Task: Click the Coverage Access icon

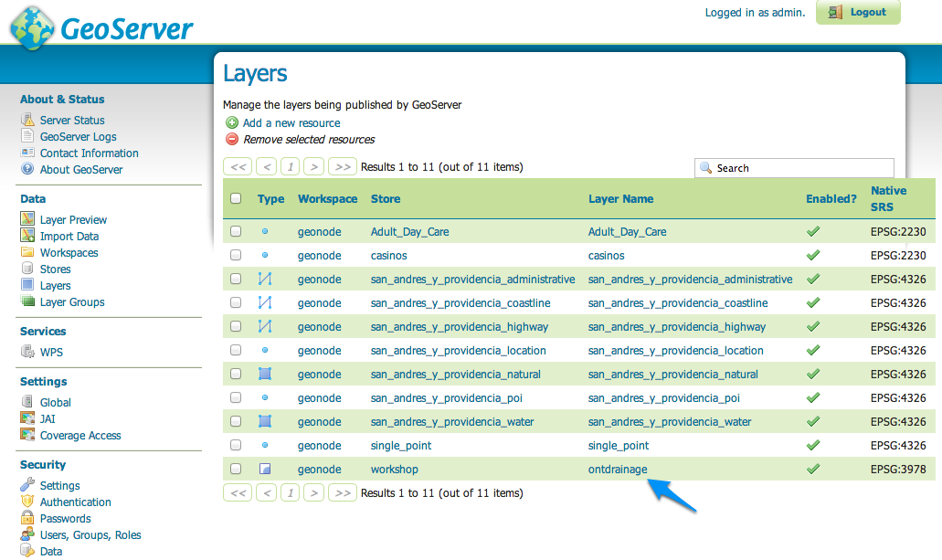Action: click(27, 435)
